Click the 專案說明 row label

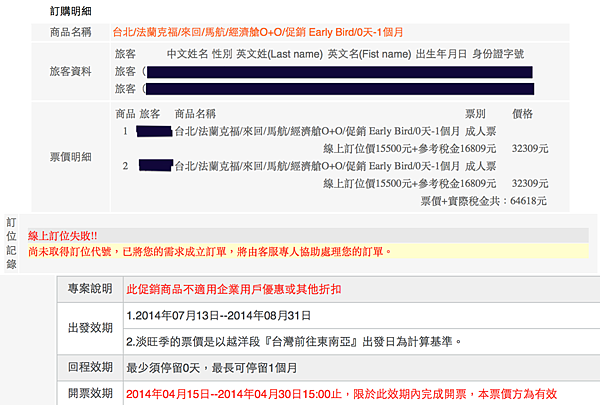[x=90, y=289]
